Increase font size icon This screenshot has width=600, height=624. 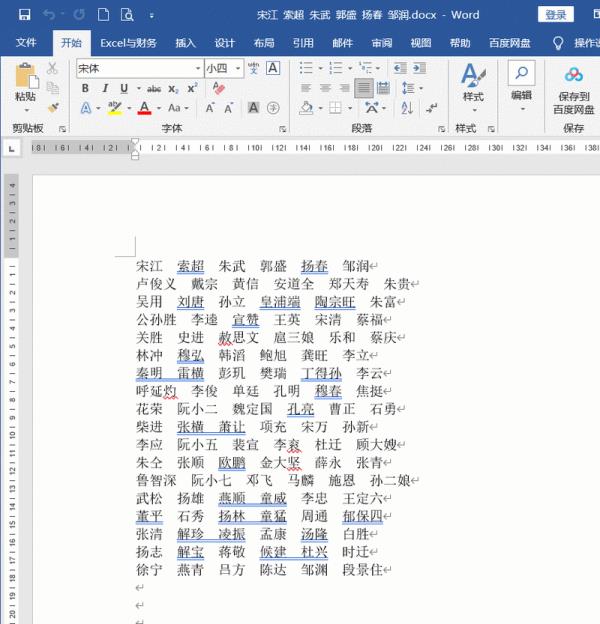pyautogui.click(x=210, y=108)
